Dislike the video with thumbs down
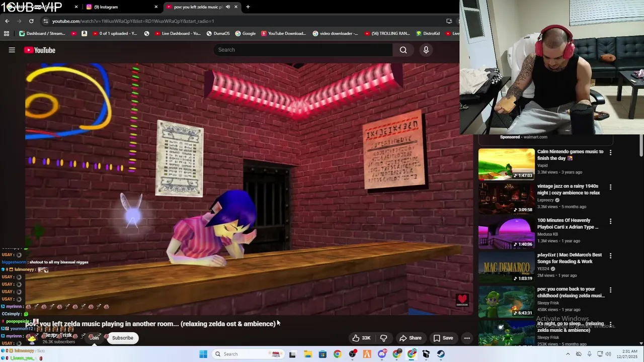This screenshot has width=644, height=362. pyautogui.click(x=383, y=338)
